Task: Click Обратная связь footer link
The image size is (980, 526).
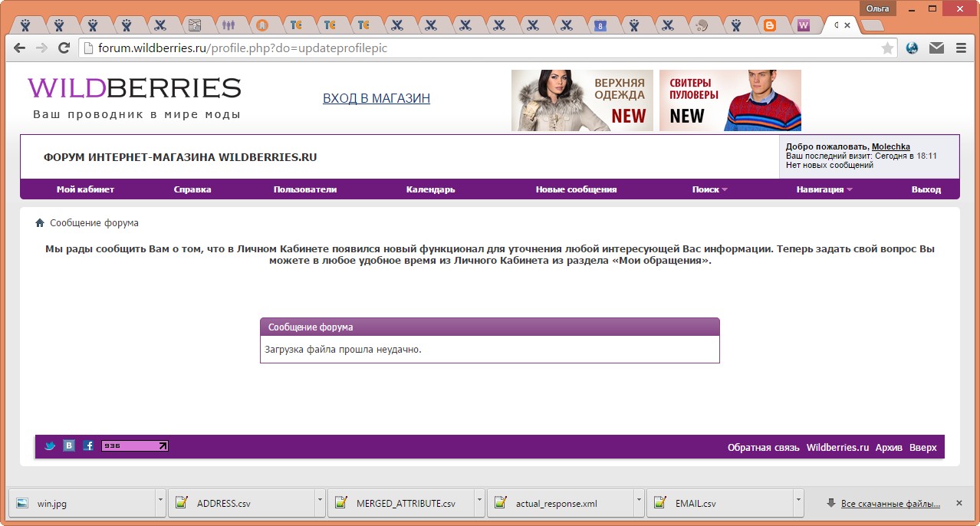Action: [764, 448]
